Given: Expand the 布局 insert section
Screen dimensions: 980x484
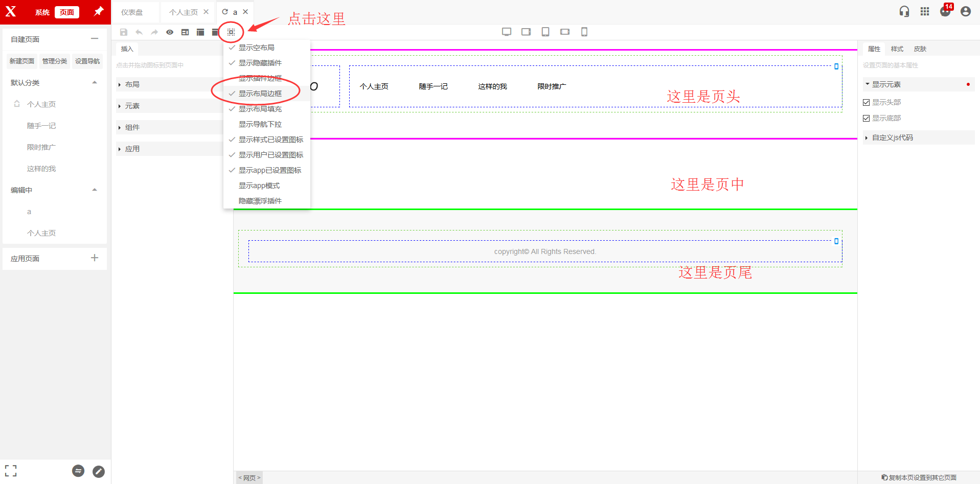Looking at the screenshot, I should click(x=132, y=84).
